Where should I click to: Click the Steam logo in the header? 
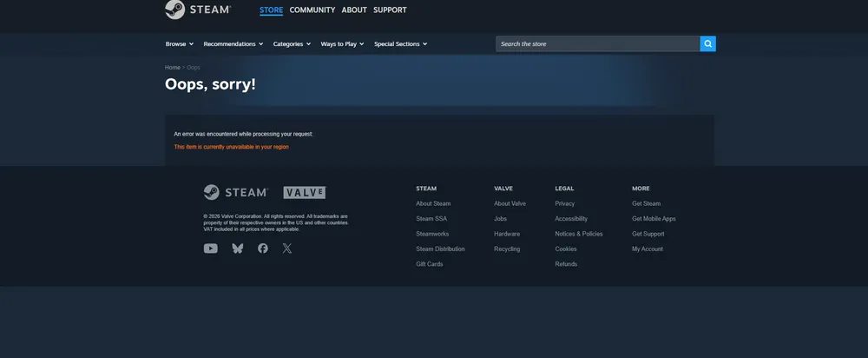pyautogui.click(x=198, y=10)
